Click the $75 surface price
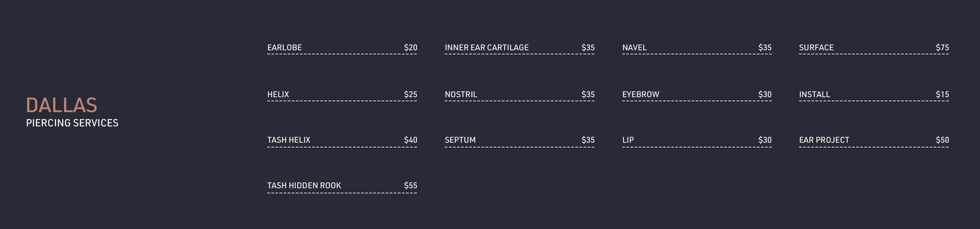 pos(942,48)
